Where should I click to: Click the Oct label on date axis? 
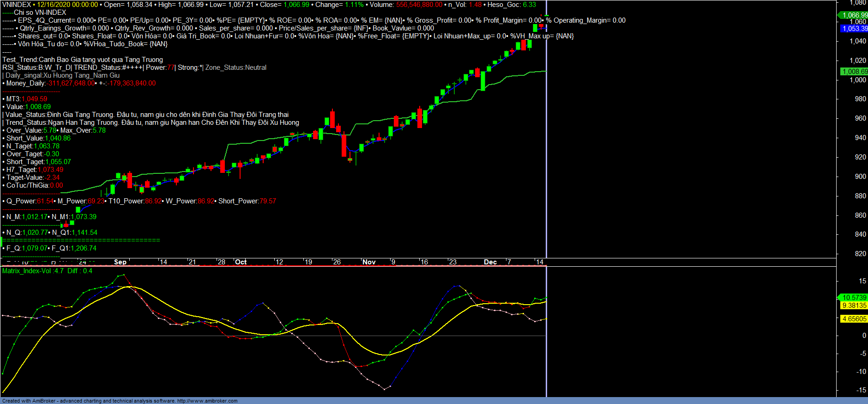241,262
